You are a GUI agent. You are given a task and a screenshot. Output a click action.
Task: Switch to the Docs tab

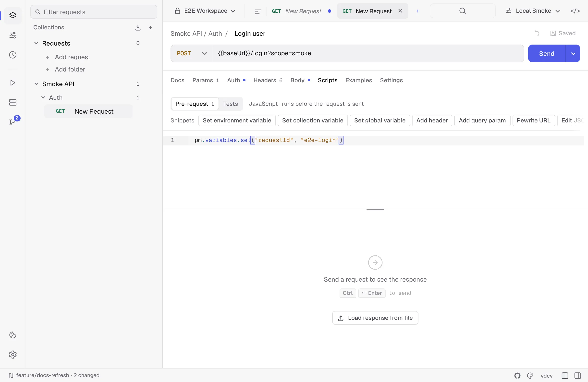[x=177, y=80]
